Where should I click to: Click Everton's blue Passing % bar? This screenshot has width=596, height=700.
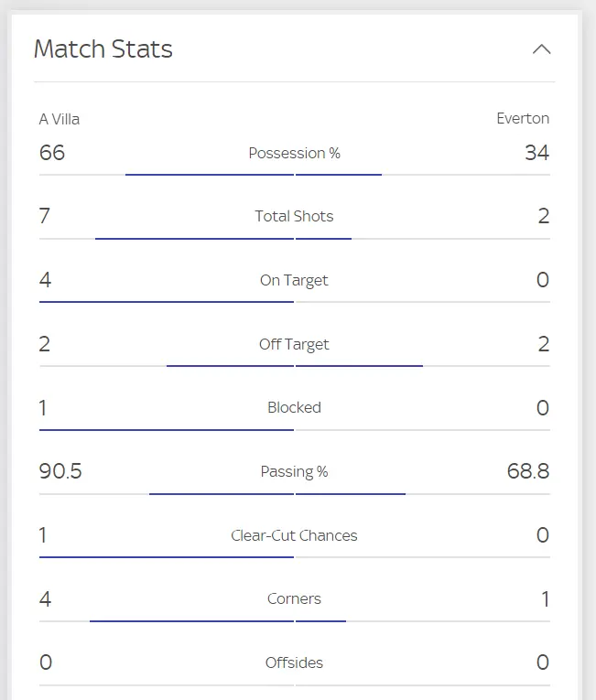tap(351, 493)
